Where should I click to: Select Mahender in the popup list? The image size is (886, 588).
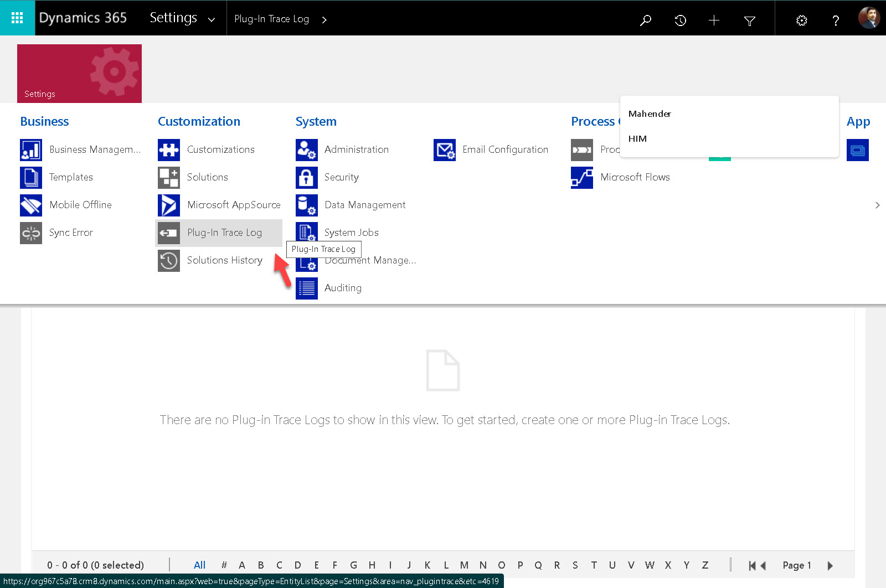[650, 114]
